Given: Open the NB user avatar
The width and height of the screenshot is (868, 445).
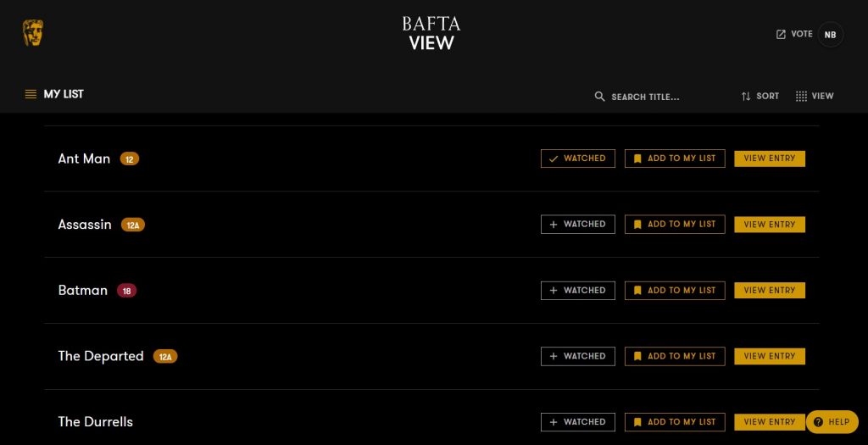Looking at the screenshot, I should [830, 35].
